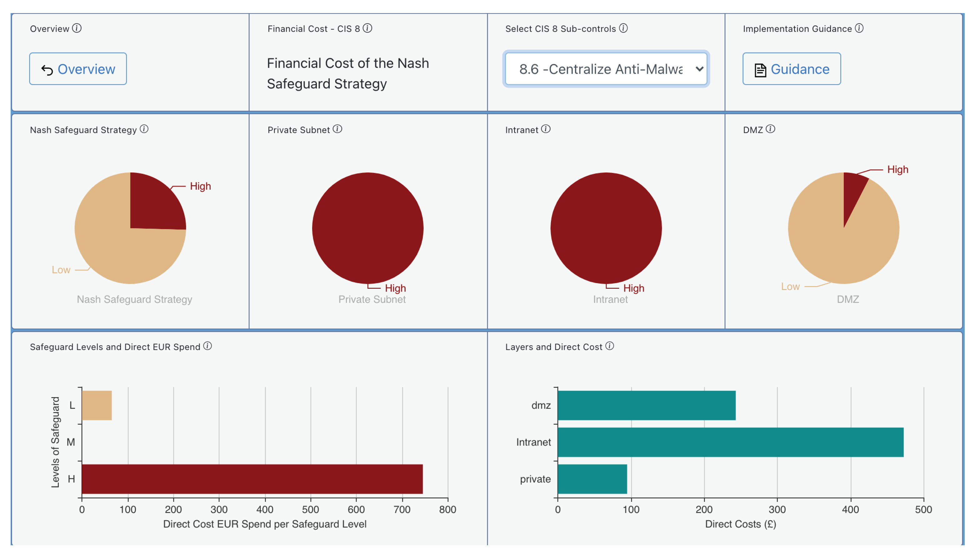Click the tan L bar in safeguard levels chart
This screenshot has height=559, width=980.
point(97,406)
